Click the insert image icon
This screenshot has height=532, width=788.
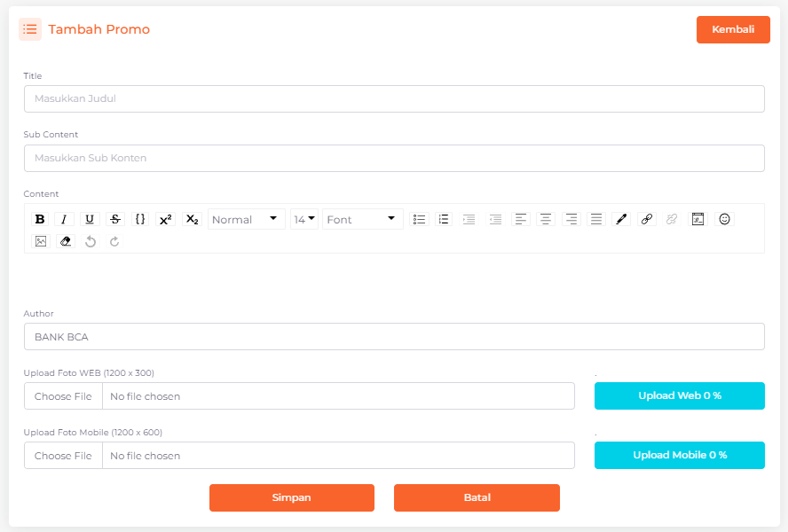(x=41, y=241)
